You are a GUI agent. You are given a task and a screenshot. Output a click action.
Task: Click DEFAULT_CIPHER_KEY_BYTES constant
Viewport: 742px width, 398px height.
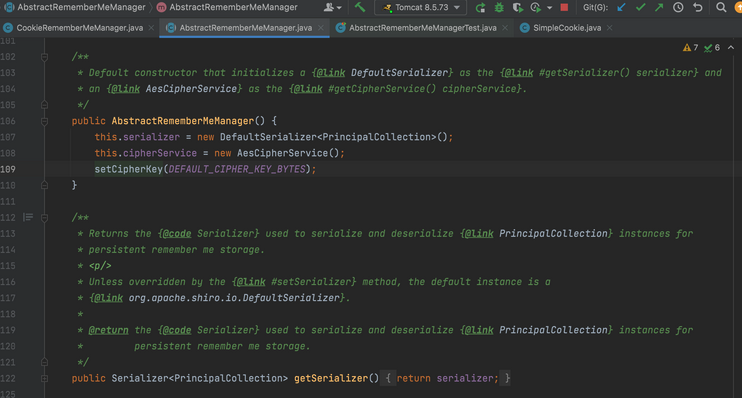[x=237, y=169]
